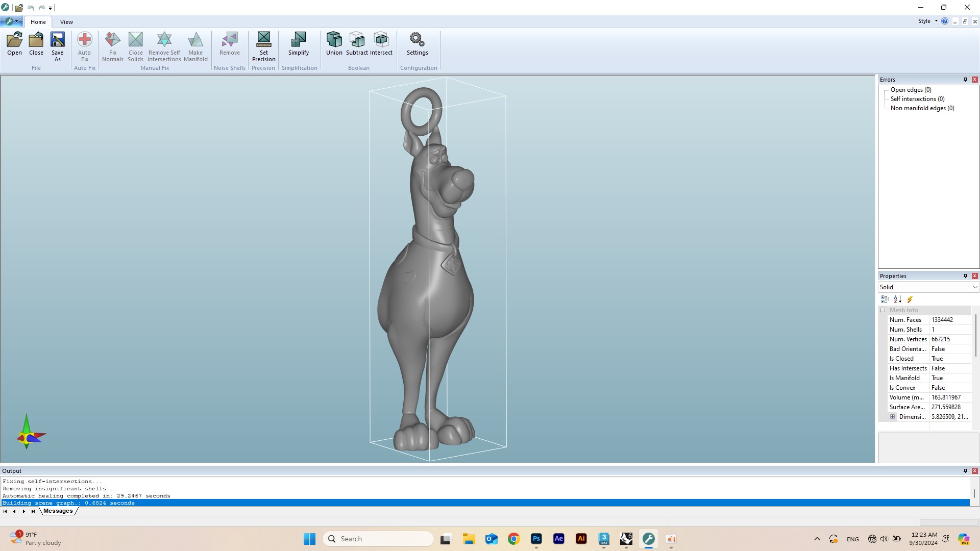Click the quick access redo arrow

point(42,8)
